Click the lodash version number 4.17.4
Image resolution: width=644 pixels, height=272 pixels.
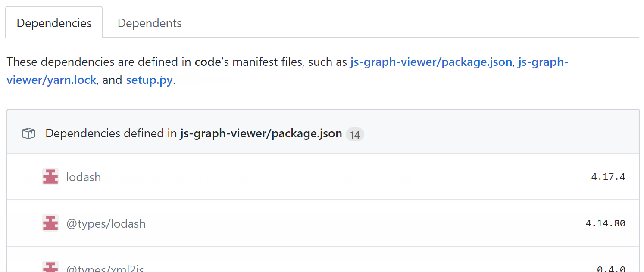(x=608, y=176)
